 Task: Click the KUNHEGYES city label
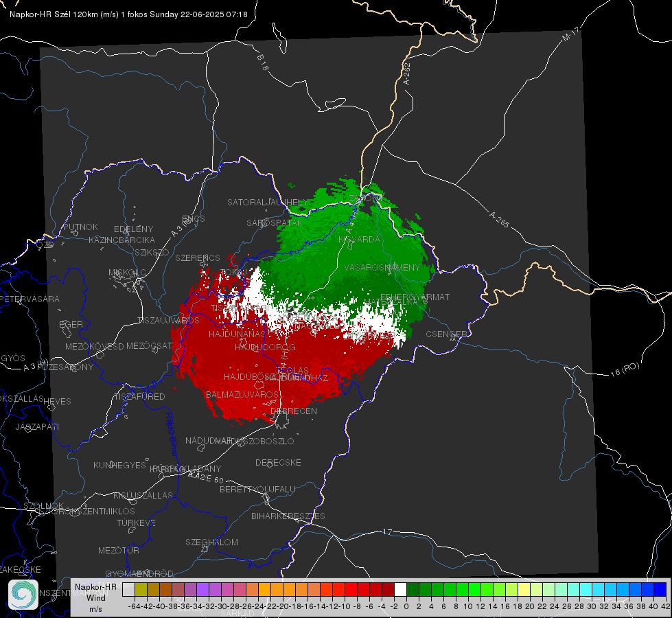point(119,466)
